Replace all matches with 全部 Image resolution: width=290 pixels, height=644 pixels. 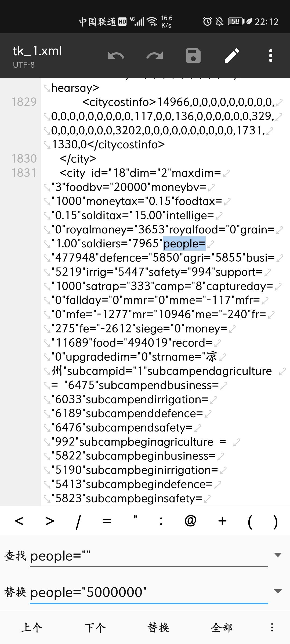222,627
